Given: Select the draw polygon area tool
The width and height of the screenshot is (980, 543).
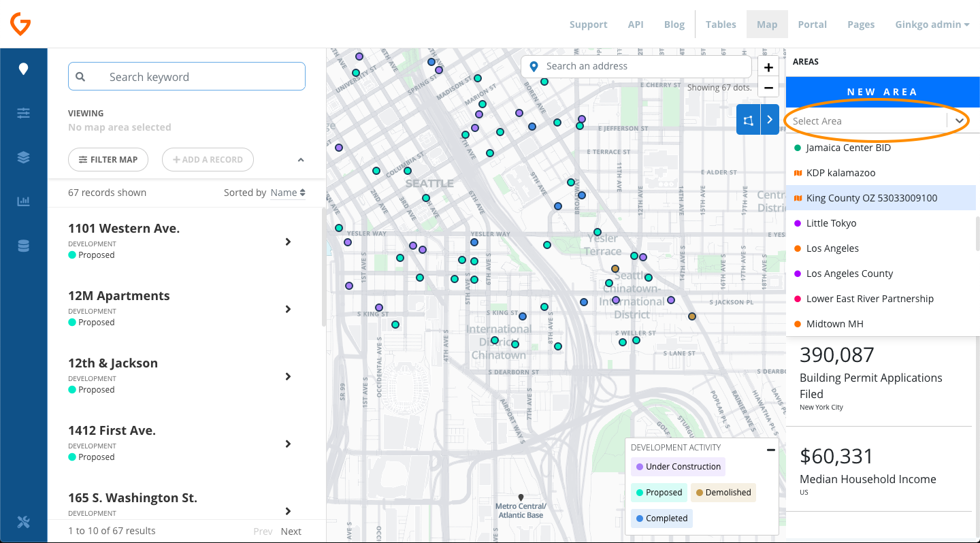Looking at the screenshot, I should 748,120.
